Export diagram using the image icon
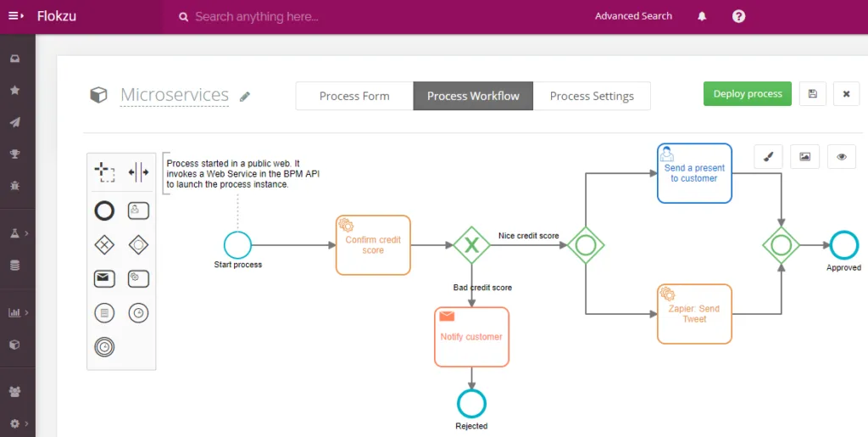868x437 pixels. pos(805,157)
